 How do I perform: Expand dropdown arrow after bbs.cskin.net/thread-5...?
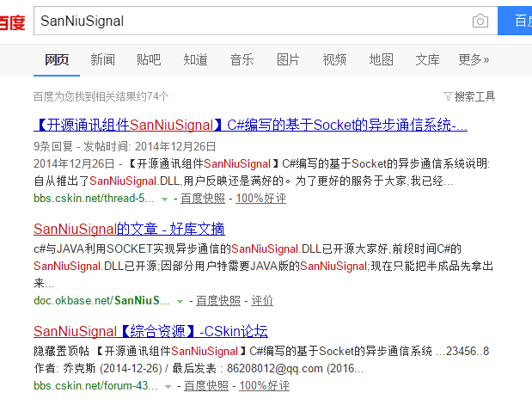click(x=164, y=199)
